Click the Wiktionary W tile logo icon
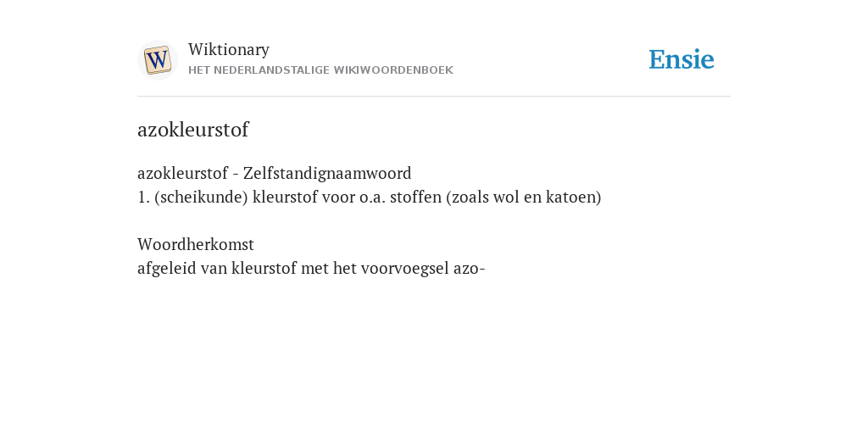 coord(157,60)
